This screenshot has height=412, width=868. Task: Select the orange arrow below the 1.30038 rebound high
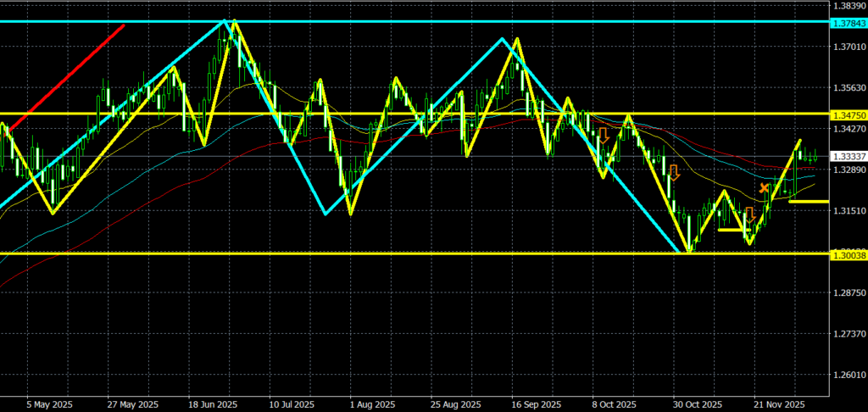click(x=749, y=214)
